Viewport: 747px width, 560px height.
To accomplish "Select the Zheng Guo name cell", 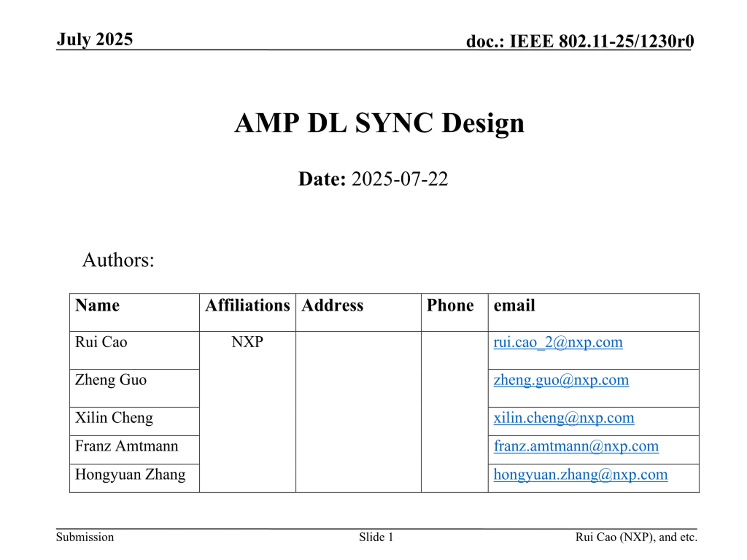I will pos(135,388).
